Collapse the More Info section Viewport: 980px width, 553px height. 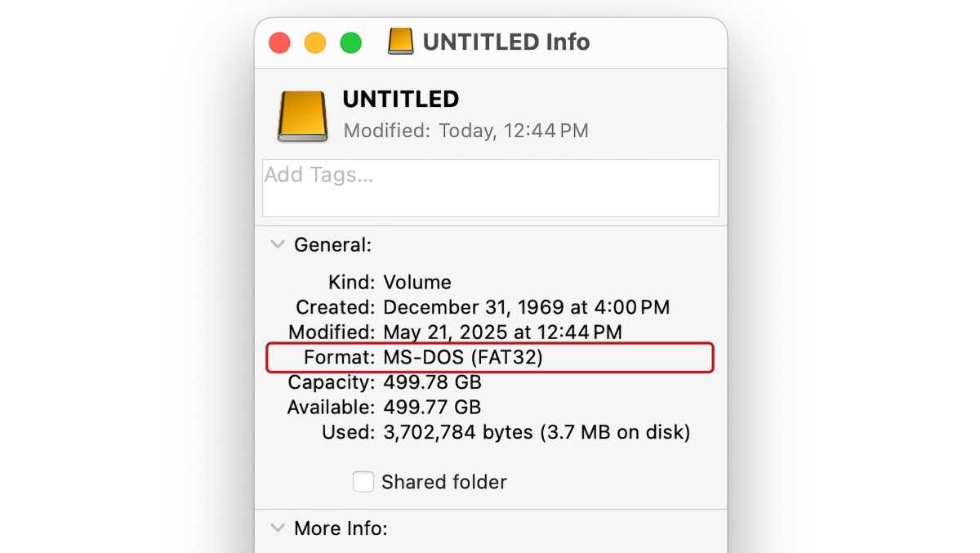[277, 528]
